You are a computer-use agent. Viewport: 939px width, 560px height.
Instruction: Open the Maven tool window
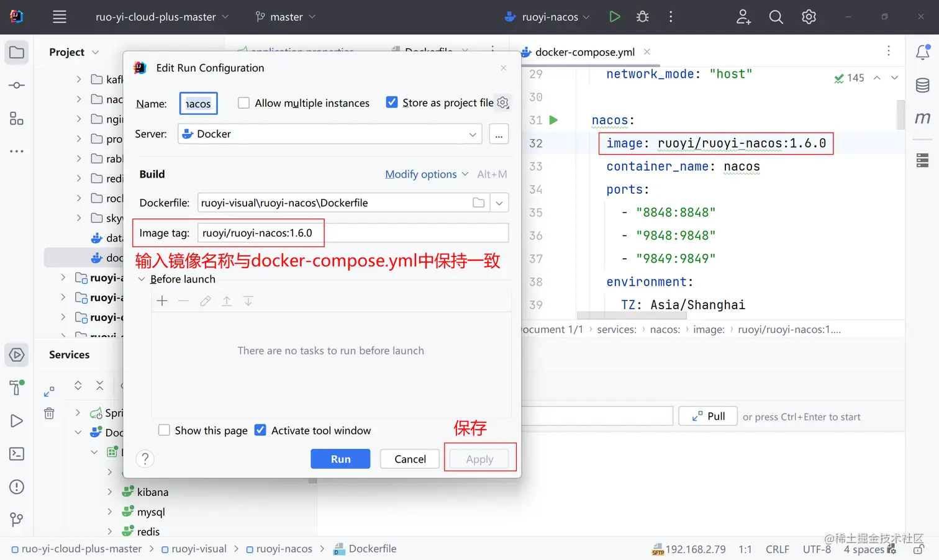click(x=923, y=118)
